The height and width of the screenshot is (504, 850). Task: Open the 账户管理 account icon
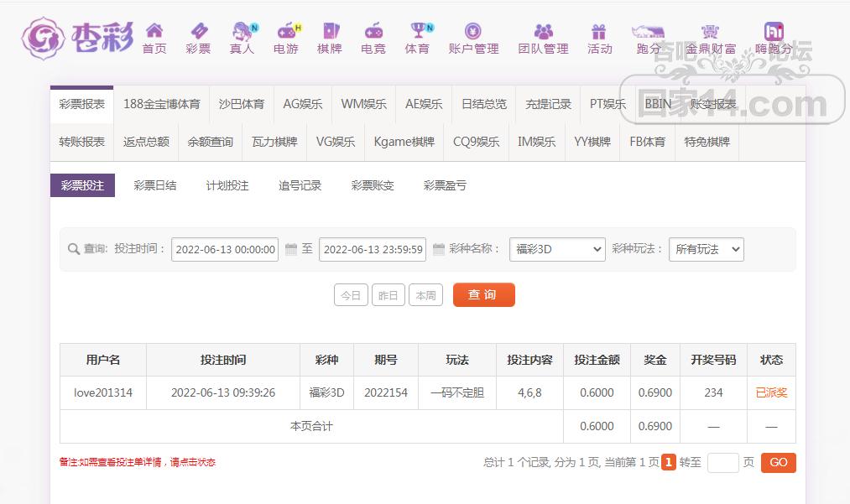473,31
